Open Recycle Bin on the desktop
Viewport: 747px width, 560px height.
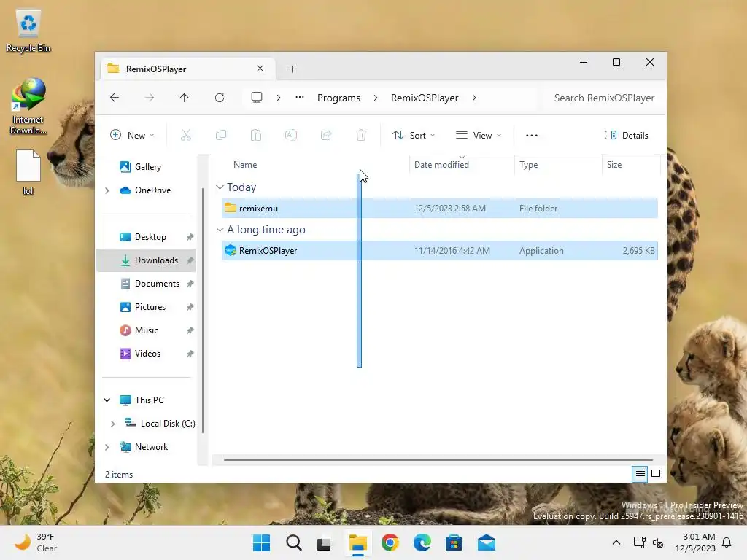[28, 31]
